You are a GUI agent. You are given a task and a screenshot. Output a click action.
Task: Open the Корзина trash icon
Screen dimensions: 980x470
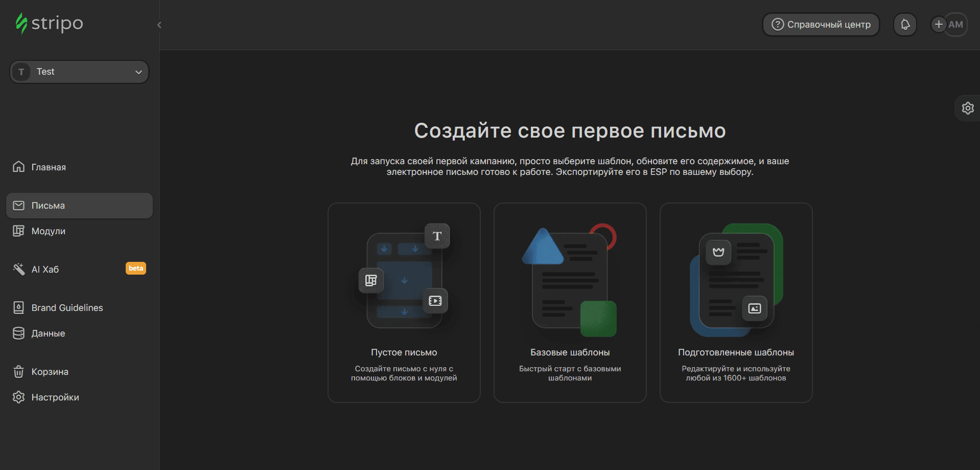point(18,372)
